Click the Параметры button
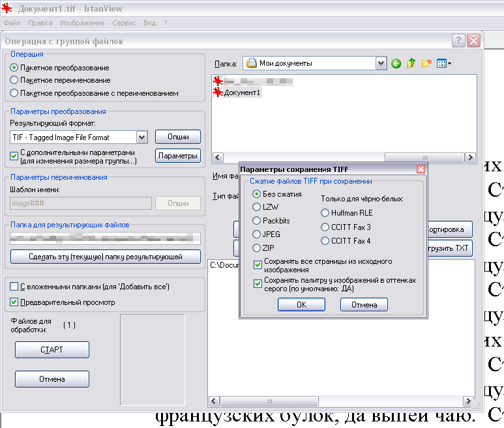 [177, 156]
